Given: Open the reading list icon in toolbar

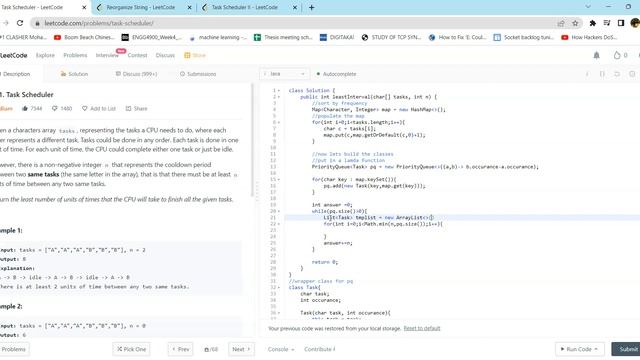Looking at the screenshot, I should point(607,23).
